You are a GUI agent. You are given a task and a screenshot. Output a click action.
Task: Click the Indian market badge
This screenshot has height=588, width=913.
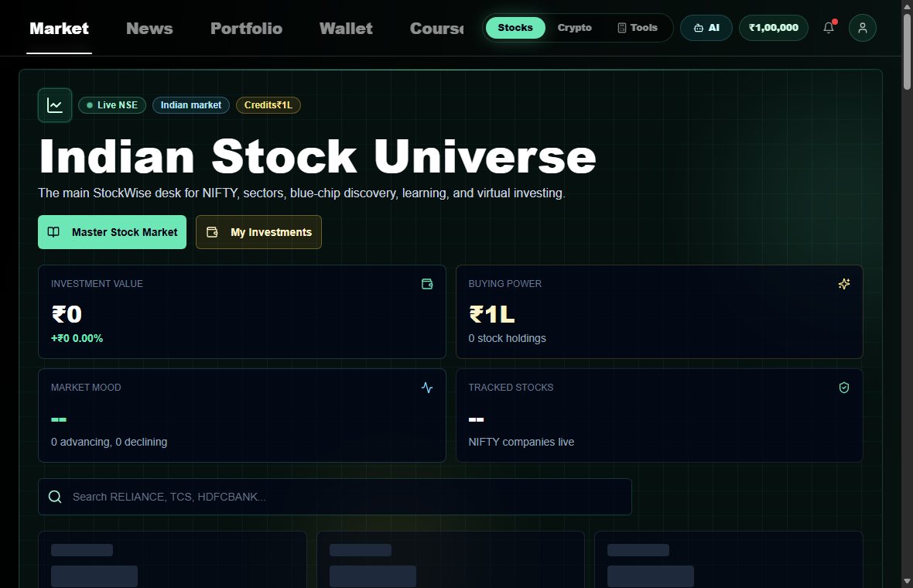tap(191, 105)
